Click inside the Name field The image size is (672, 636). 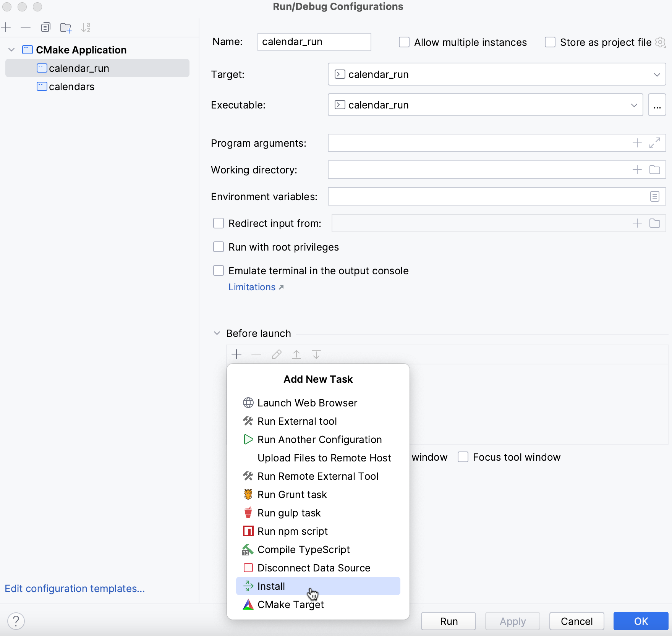[314, 42]
